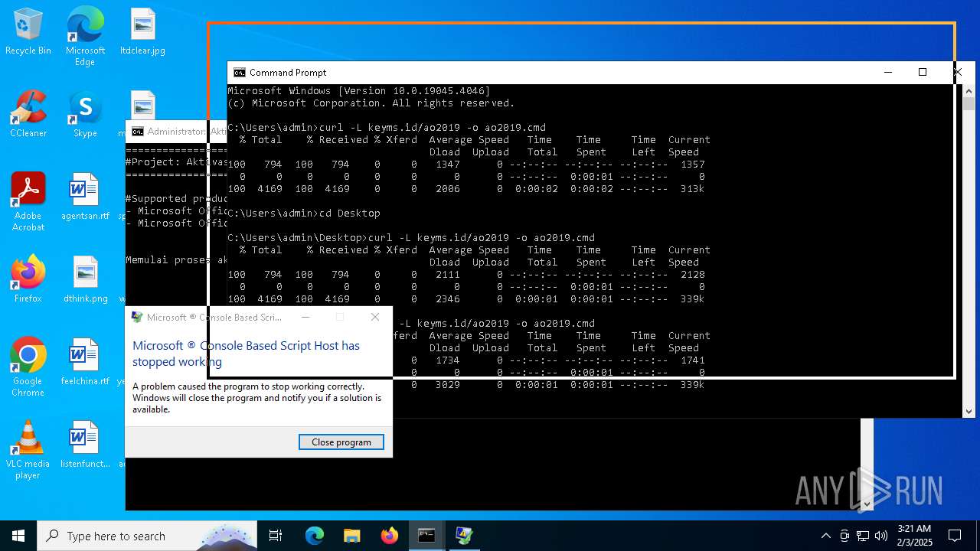This screenshot has width=980, height=551.
Task: Minimize the Command Prompt window
Action: [888, 72]
